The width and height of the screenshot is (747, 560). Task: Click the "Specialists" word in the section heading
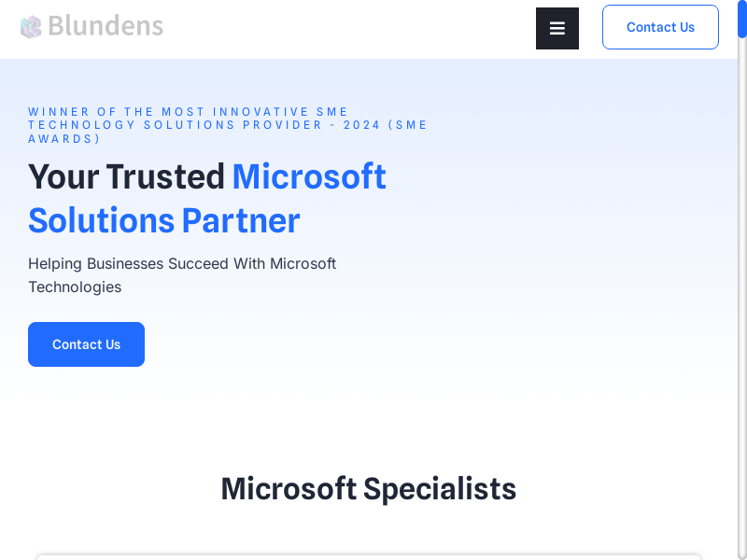tap(440, 488)
